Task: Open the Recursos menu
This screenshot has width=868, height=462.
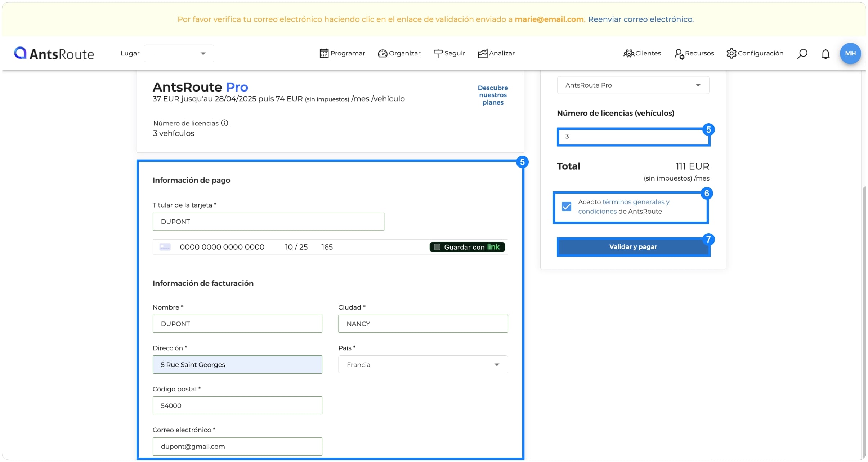Action: pyautogui.click(x=694, y=53)
